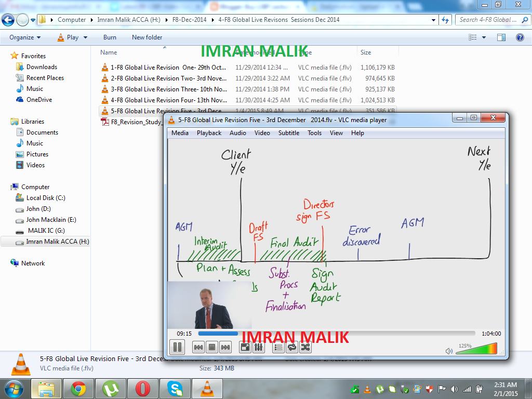Open uTorrent from taskbar
The image size is (532, 399).
click(x=111, y=389)
